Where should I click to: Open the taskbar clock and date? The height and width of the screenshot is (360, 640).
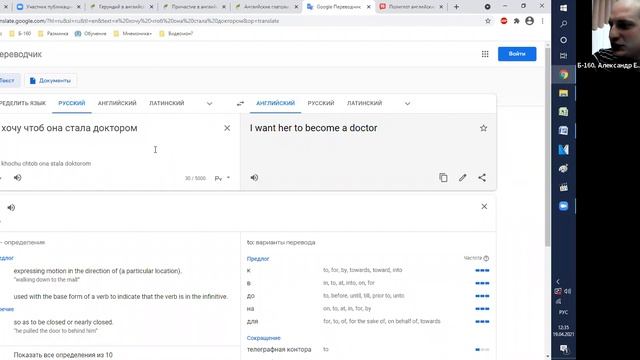pos(563,331)
